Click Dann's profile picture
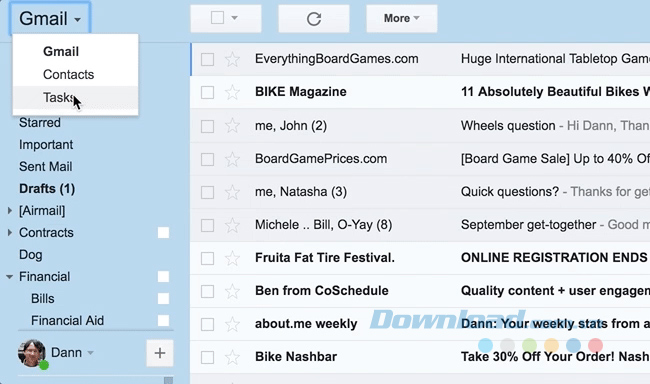The image size is (650, 384). click(32, 353)
